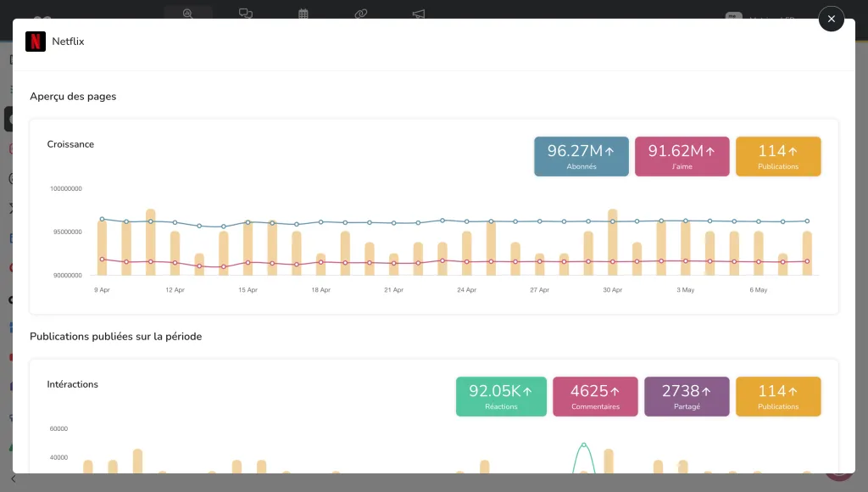Toggle the blue Abonnés 96.27M series
Viewport: 868px width, 492px height.
pos(581,156)
